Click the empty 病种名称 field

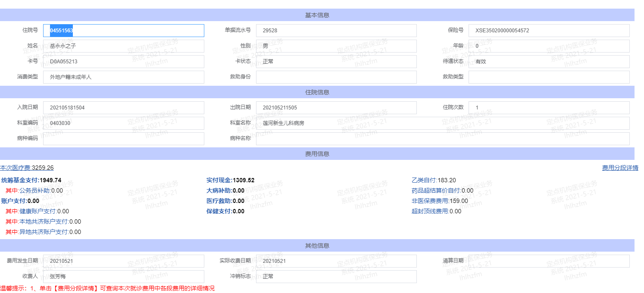[x=443, y=139]
